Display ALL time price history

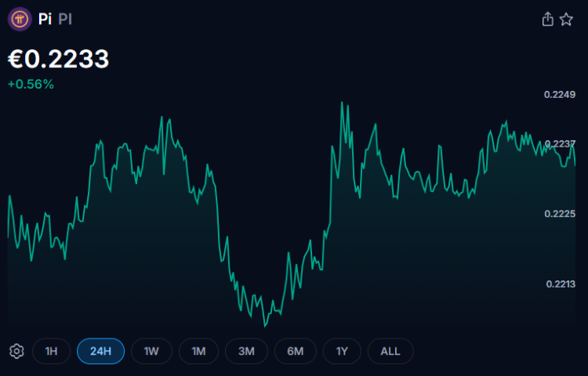(390, 351)
